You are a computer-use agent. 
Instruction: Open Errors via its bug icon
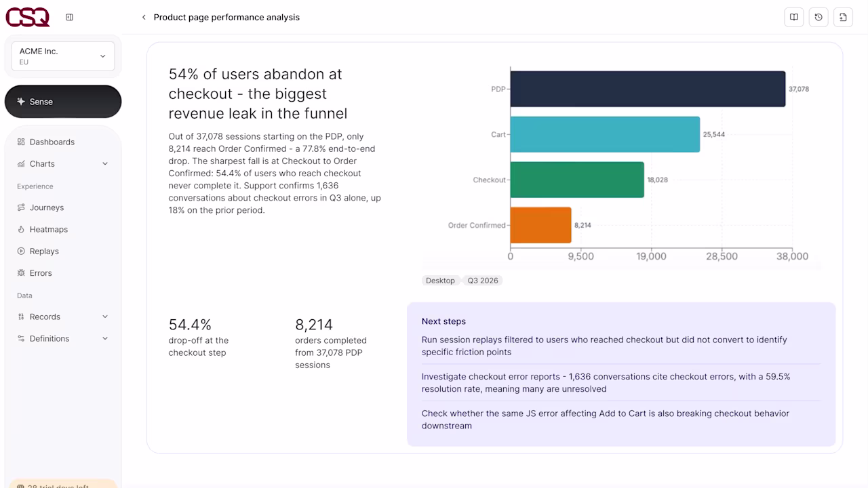pos(21,273)
